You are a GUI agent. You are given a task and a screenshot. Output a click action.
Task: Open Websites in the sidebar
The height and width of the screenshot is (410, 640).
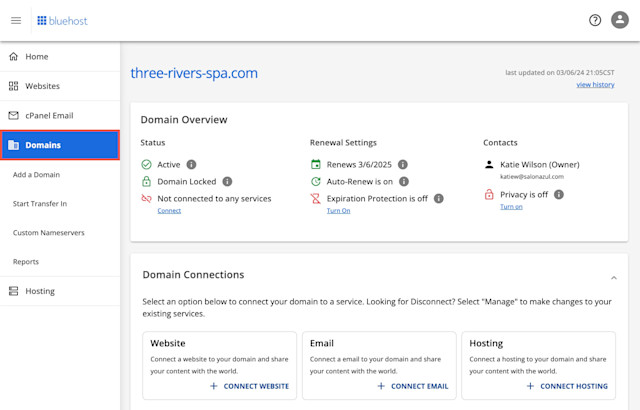click(x=60, y=86)
